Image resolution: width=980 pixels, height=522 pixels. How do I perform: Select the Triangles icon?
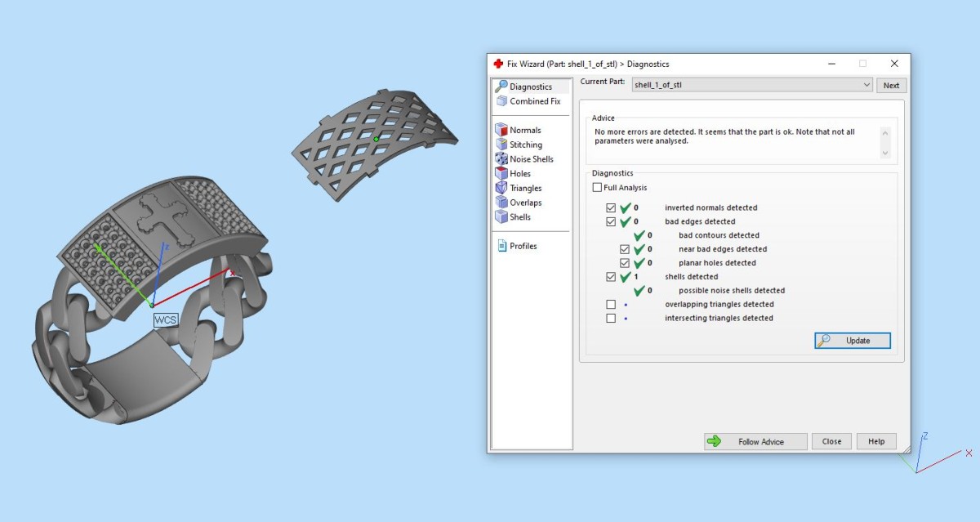(502, 188)
